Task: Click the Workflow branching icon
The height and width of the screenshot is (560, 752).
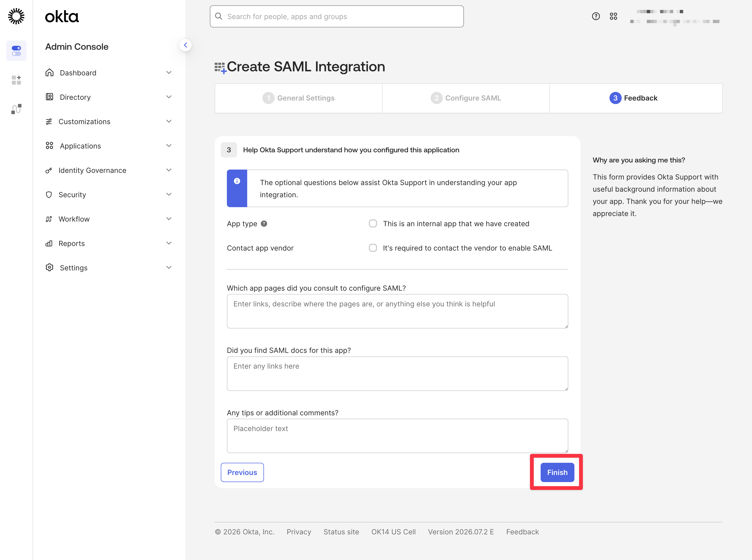Action: click(x=49, y=219)
